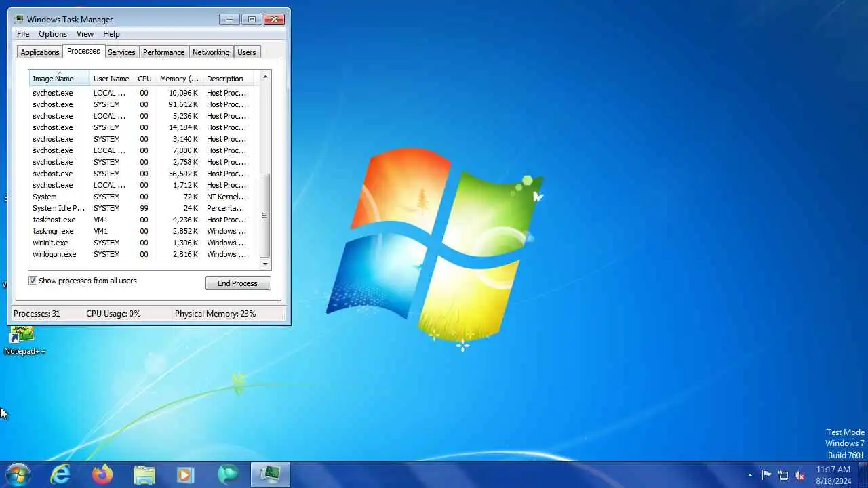This screenshot has width=868, height=488.
Task: Select the taskhost.exe process row
Action: coord(142,220)
